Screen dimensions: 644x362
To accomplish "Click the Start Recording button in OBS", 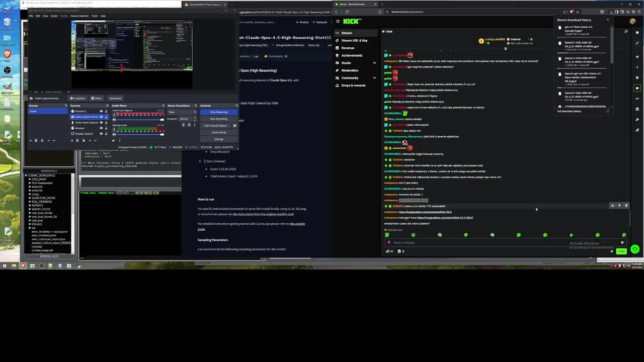I will coord(219,119).
